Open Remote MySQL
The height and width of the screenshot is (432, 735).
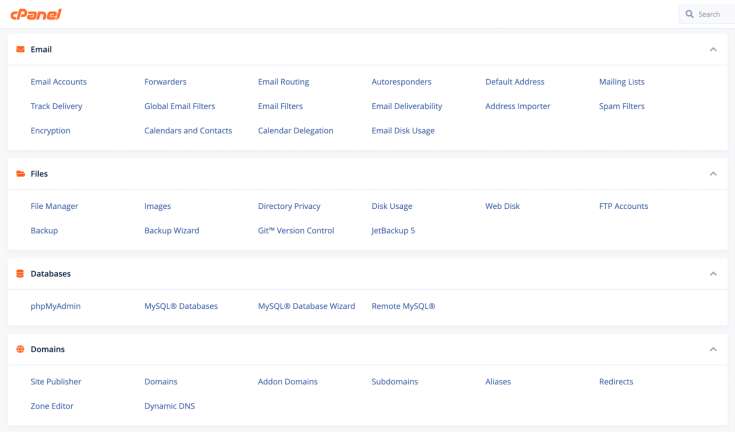tap(403, 306)
